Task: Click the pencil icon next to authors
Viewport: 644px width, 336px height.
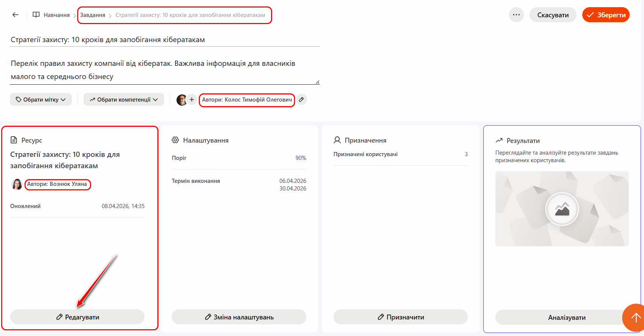Action: pos(301,100)
